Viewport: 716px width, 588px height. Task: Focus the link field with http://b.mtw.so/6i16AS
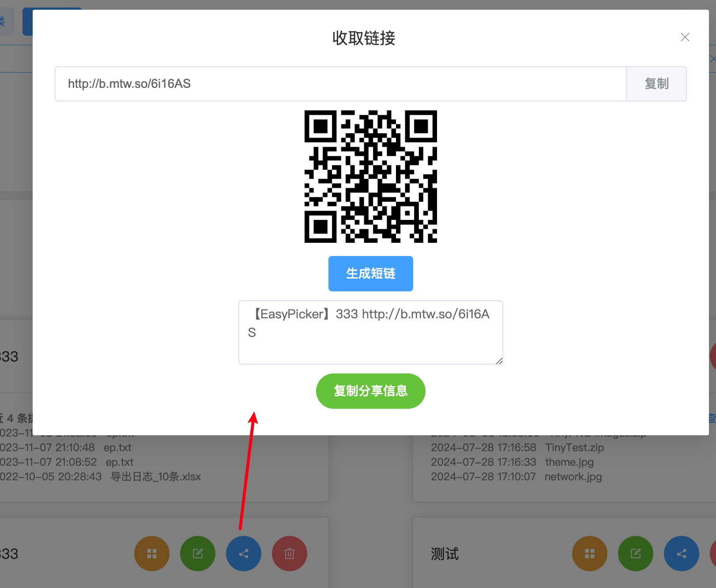click(341, 84)
